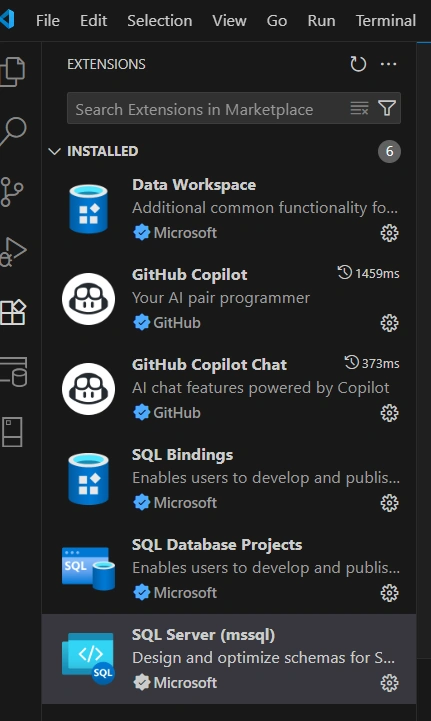Open the Search view icon
Screen dimensions: 431x721
pyautogui.click(x=13, y=132)
